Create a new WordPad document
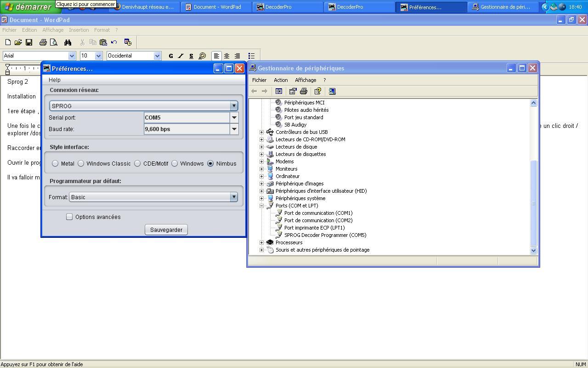Image resolution: width=588 pixels, height=368 pixels. [x=8, y=42]
